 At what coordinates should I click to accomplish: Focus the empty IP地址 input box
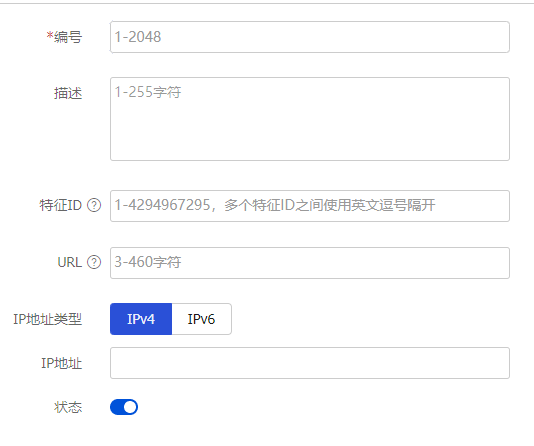click(310, 363)
